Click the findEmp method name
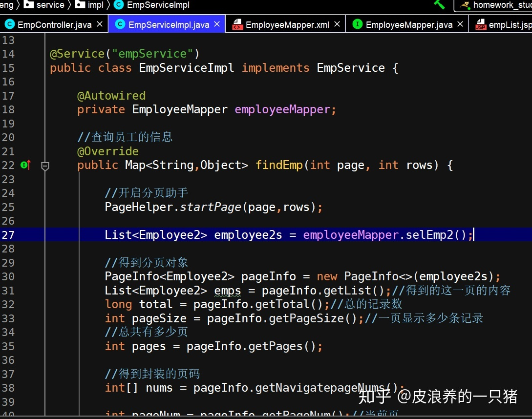The height and width of the screenshot is (419, 532). (x=279, y=165)
